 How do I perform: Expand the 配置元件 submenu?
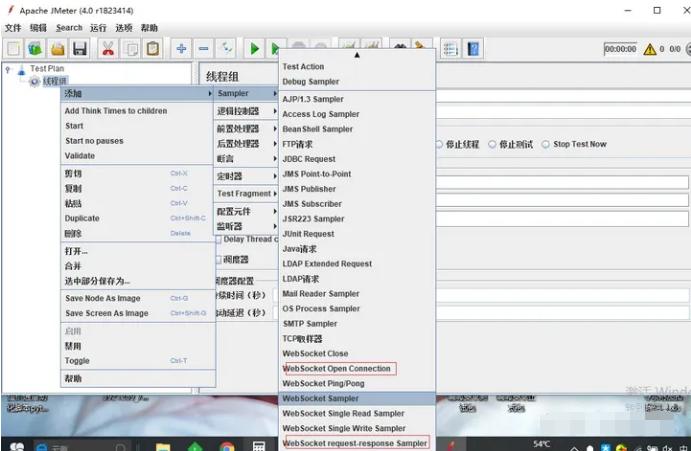(246, 212)
